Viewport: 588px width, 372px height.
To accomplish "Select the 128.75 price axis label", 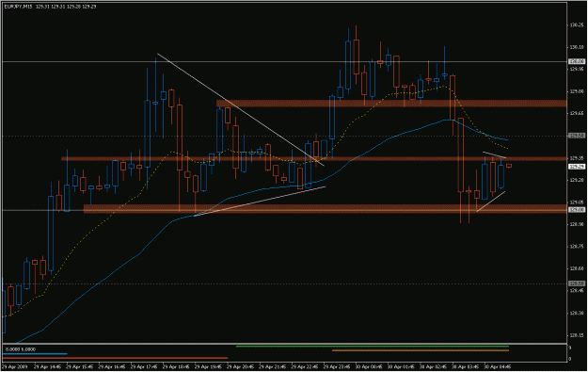I will (577, 246).
